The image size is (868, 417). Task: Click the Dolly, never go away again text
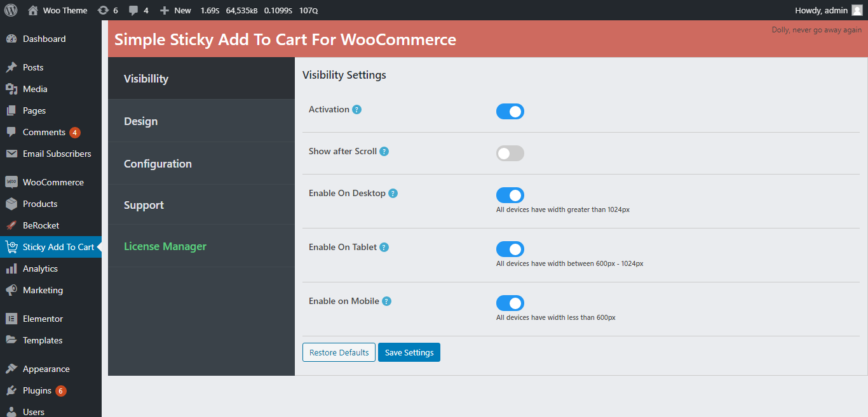[x=817, y=30]
